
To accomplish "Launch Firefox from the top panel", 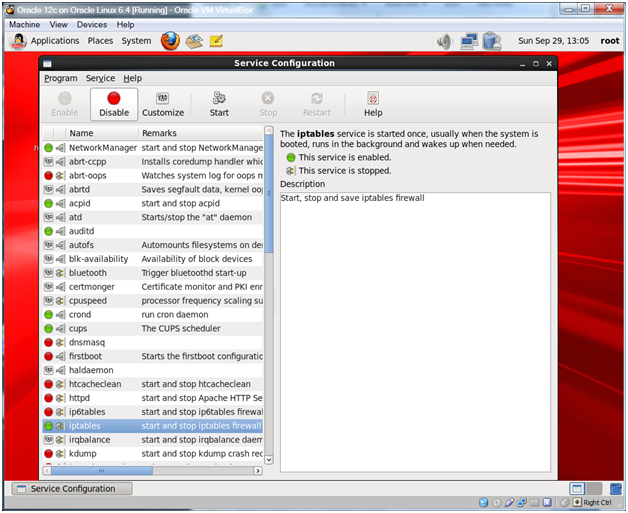I will coord(170,41).
